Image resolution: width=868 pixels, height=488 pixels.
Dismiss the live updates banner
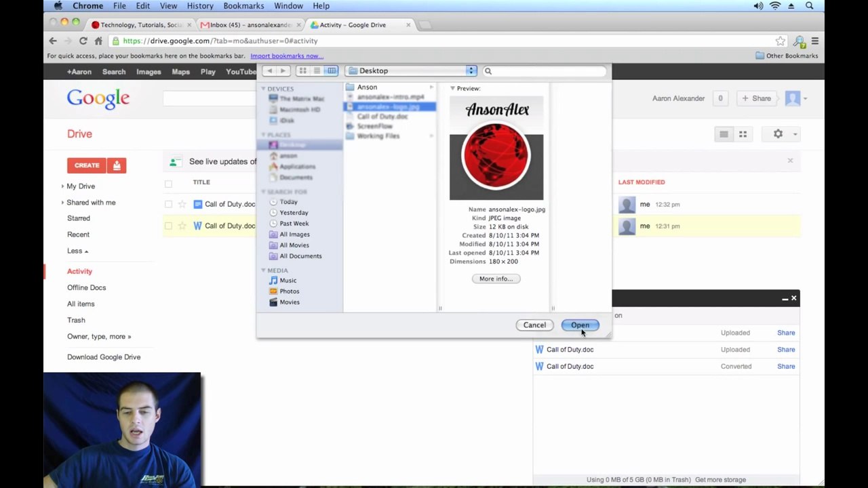(790, 161)
